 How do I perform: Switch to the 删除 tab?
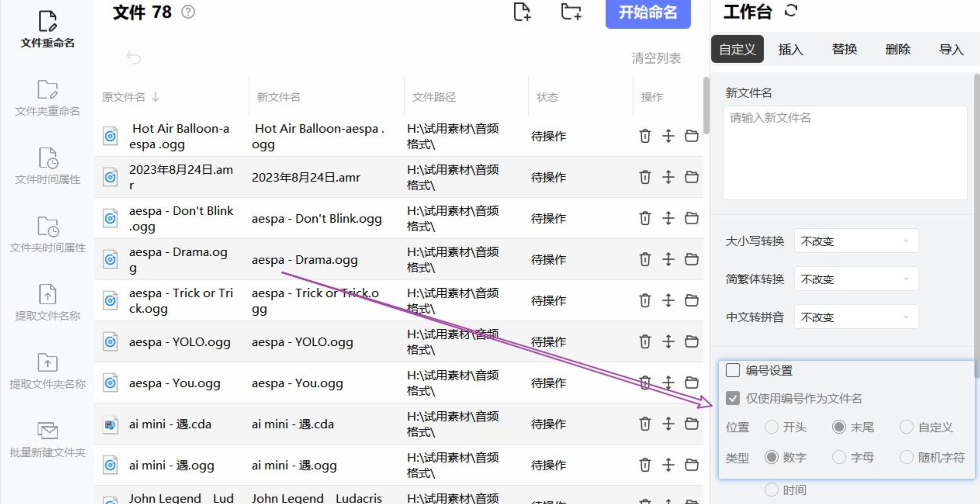coord(897,49)
